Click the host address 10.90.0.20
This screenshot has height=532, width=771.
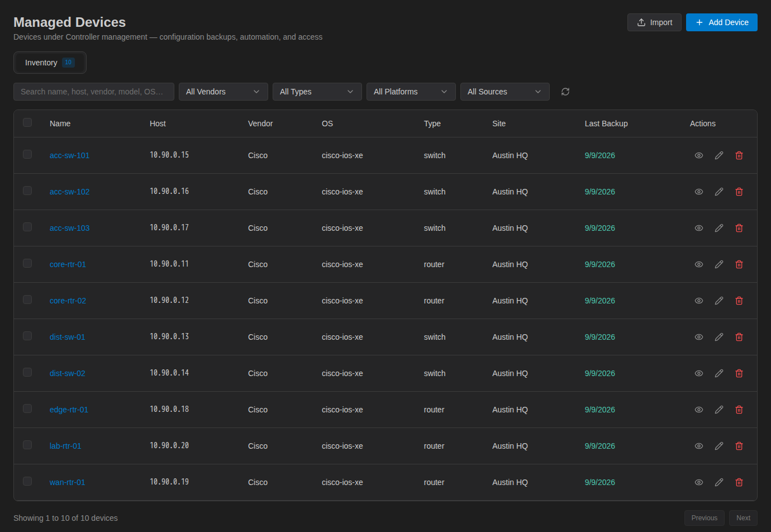tap(169, 445)
